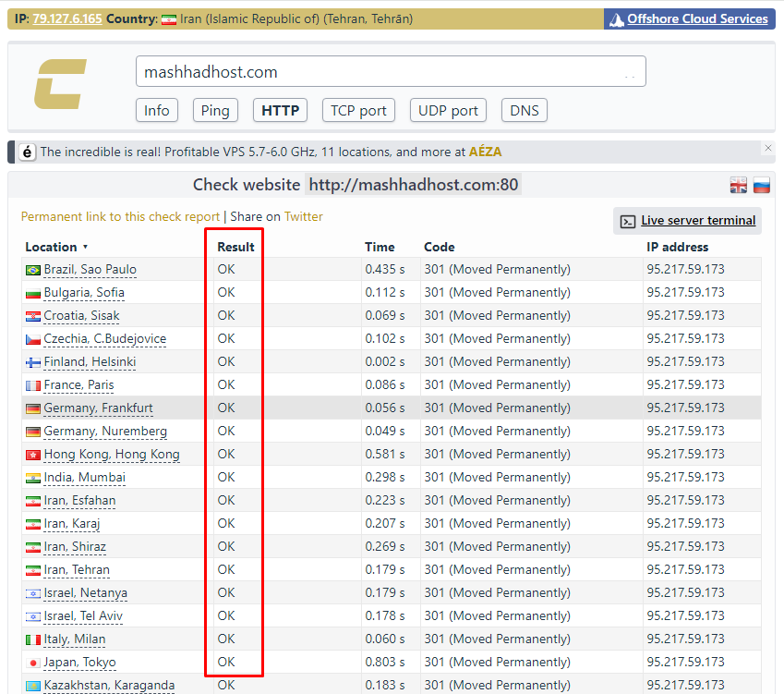Switch language with the UK flag icon
Image resolution: width=784 pixels, height=694 pixels.
(739, 186)
